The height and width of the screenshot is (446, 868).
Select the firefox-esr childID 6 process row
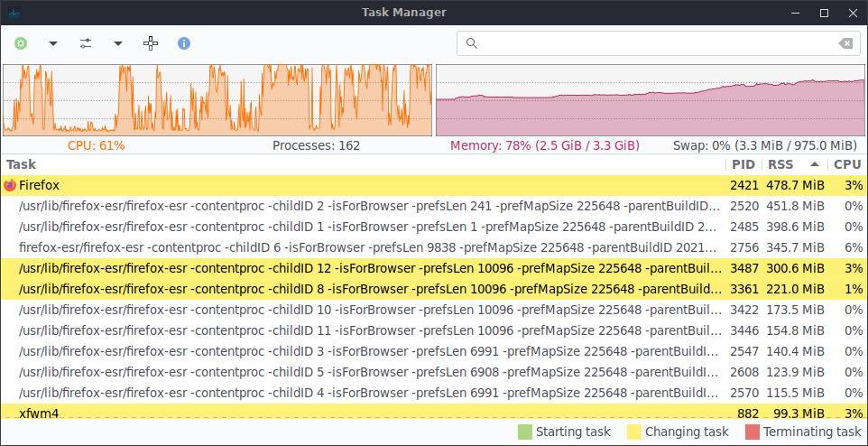(434, 247)
